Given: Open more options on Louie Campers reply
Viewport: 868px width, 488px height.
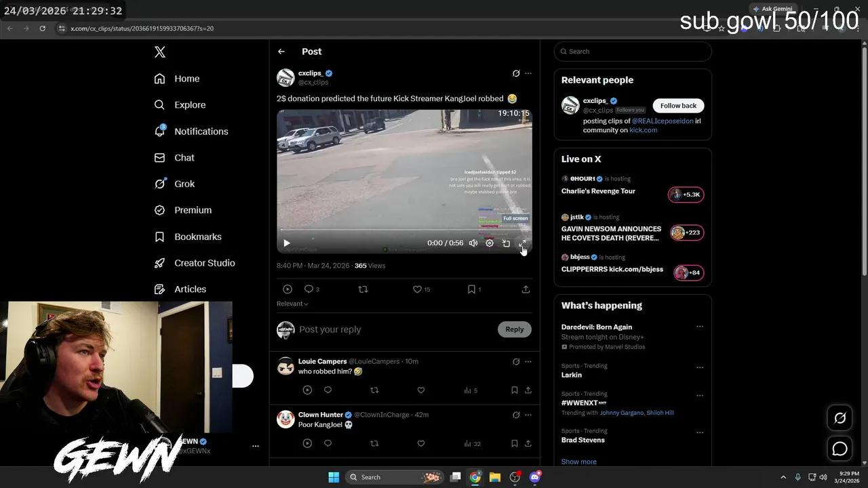Looking at the screenshot, I should [528, 362].
